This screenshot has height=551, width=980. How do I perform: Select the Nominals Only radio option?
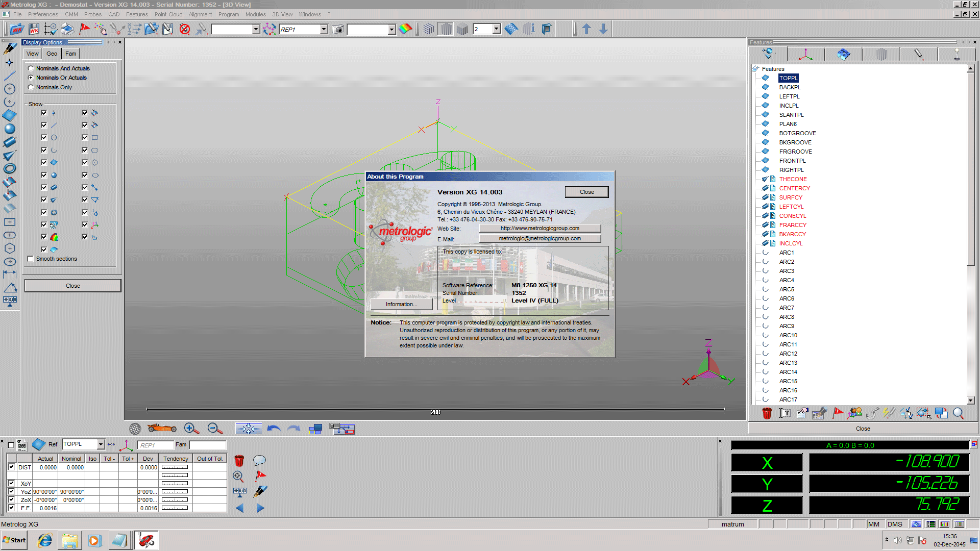[31, 87]
